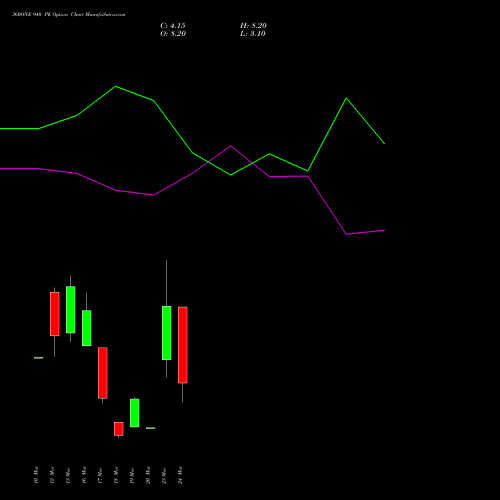Click the flat doji candle for 20 Mar
This screenshot has height=500, width=500.
(151, 428)
